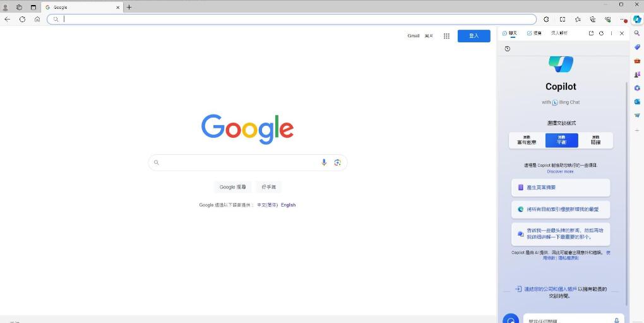Viewport: 644px width, 323px height.
Task: Open the Images link next to Gmail
Action: point(429,36)
